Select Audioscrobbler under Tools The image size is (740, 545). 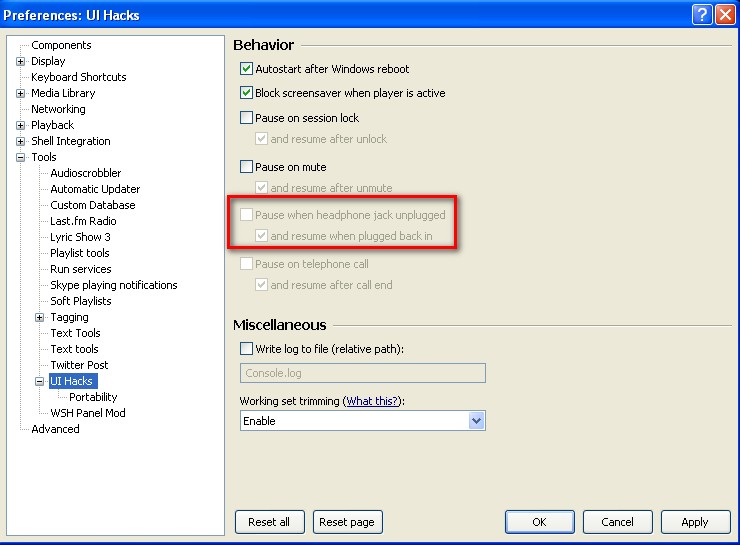click(85, 173)
